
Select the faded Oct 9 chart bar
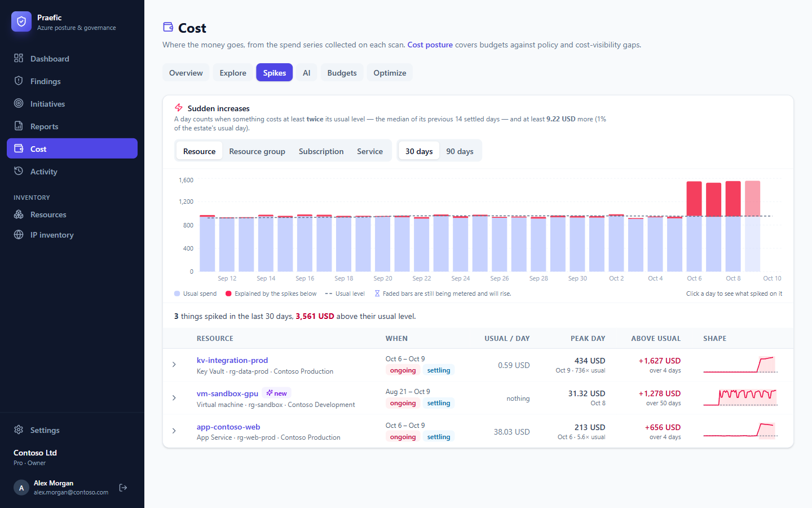click(753, 226)
